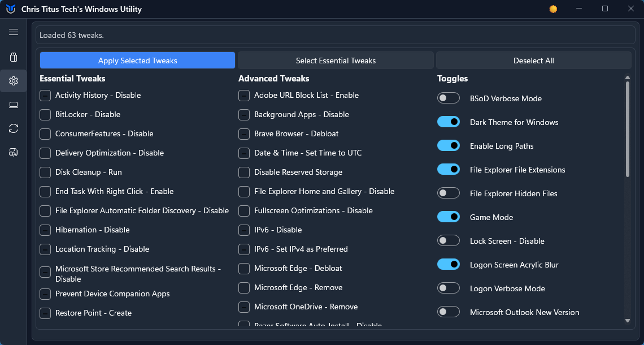Check Delivery Optimization - Disable
The width and height of the screenshot is (644, 345).
point(45,153)
